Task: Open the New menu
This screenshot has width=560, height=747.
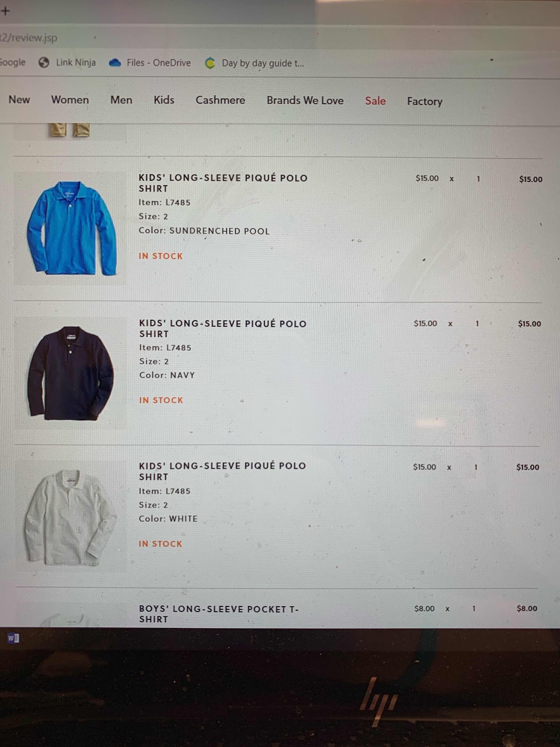Action: pyautogui.click(x=19, y=99)
